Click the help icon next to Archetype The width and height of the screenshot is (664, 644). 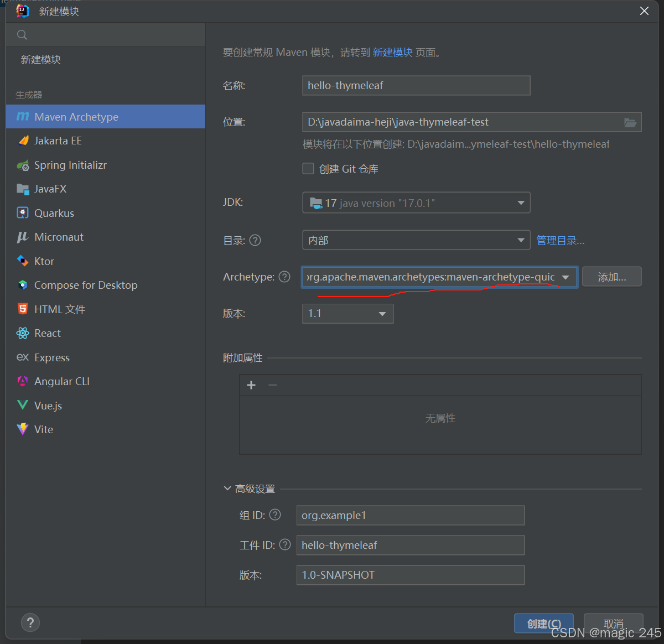(x=284, y=277)
